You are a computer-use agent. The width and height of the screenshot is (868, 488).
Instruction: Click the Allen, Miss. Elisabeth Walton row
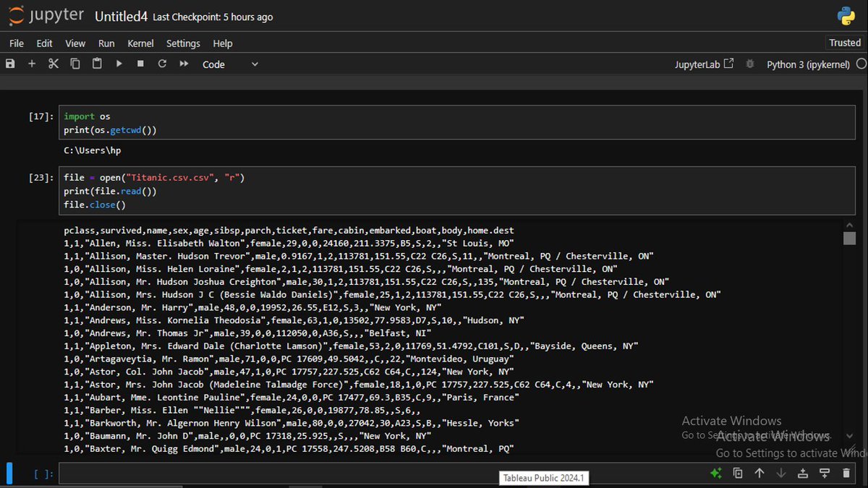click(289, 243)
